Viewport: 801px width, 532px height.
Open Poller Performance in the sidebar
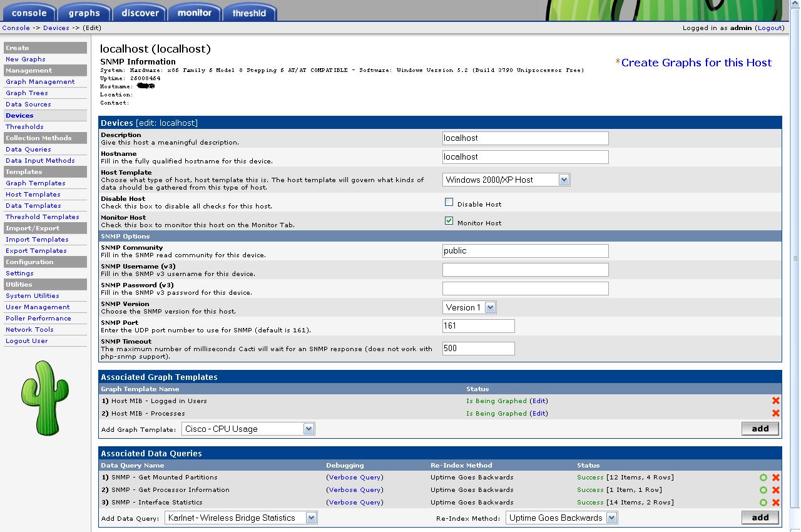pyautogui.click(x=38, y=319)
